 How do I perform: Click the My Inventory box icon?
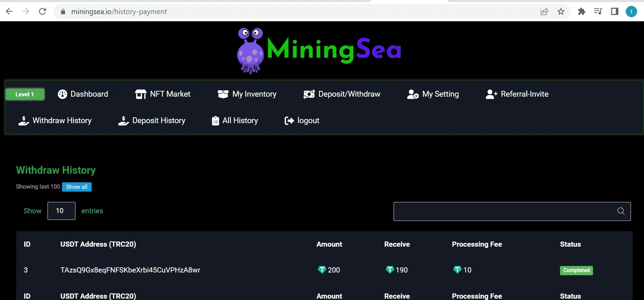(223, 94)
